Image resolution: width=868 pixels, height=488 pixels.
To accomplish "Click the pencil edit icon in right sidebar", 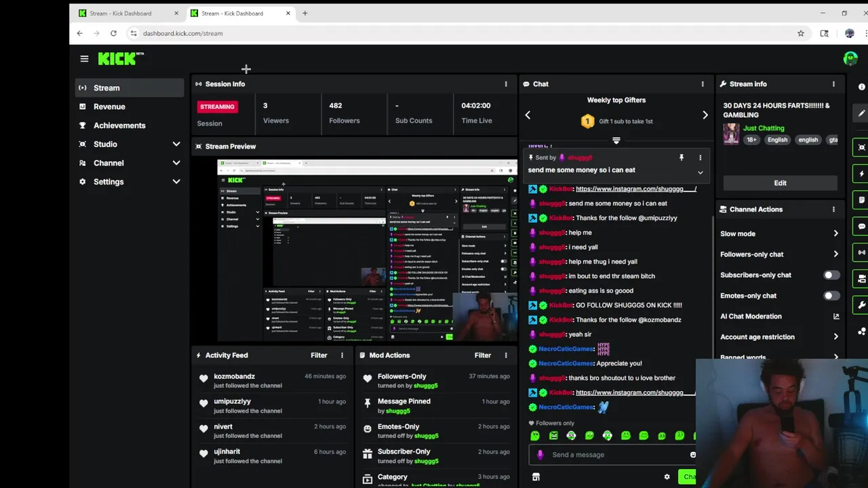I will pyautogui.click(x=862, y=113).
